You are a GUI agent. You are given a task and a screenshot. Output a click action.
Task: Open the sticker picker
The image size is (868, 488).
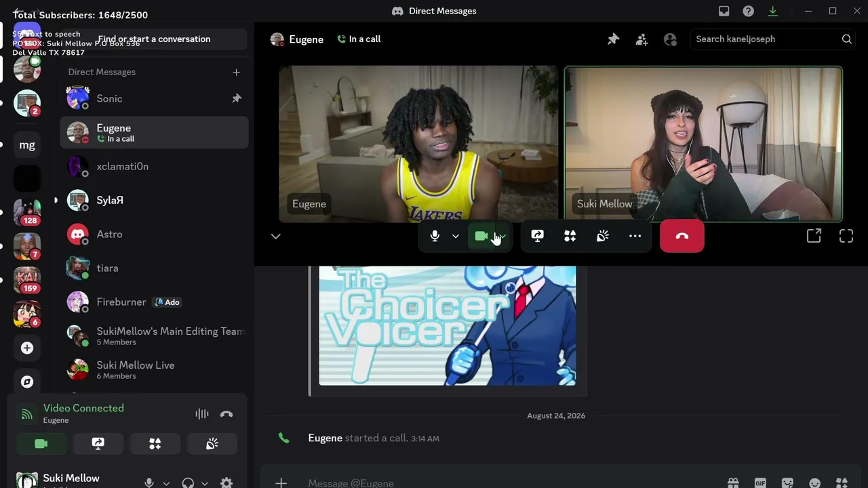787,483
